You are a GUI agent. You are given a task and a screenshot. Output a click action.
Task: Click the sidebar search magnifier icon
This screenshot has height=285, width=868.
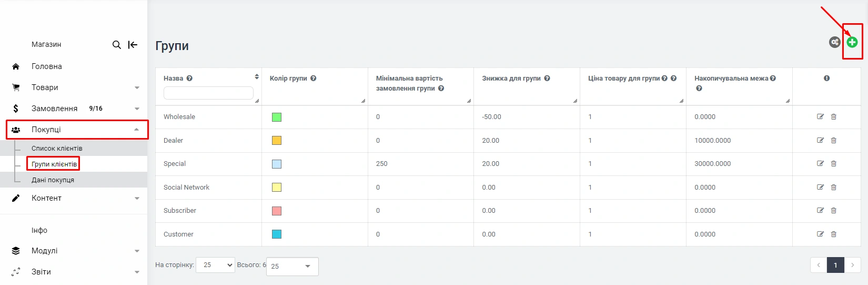117,45
